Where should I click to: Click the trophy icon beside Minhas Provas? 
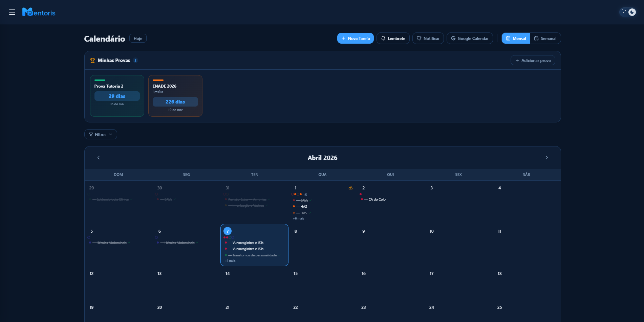pos(92,61)
